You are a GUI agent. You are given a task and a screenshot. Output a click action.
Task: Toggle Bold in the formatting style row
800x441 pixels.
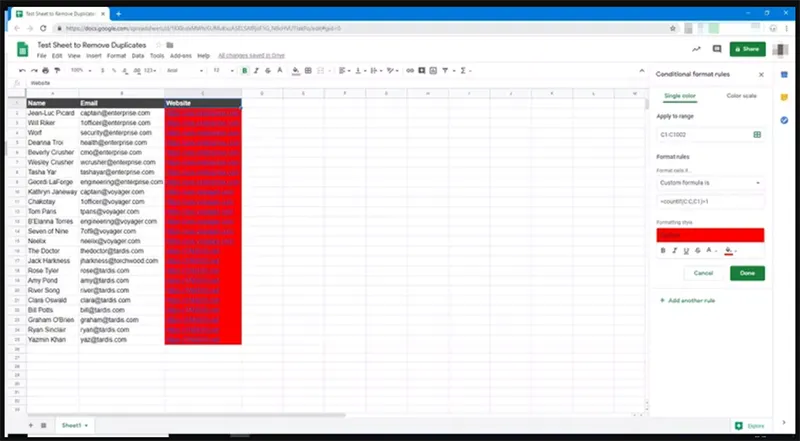pyautogui.click(x=663, y=251)
